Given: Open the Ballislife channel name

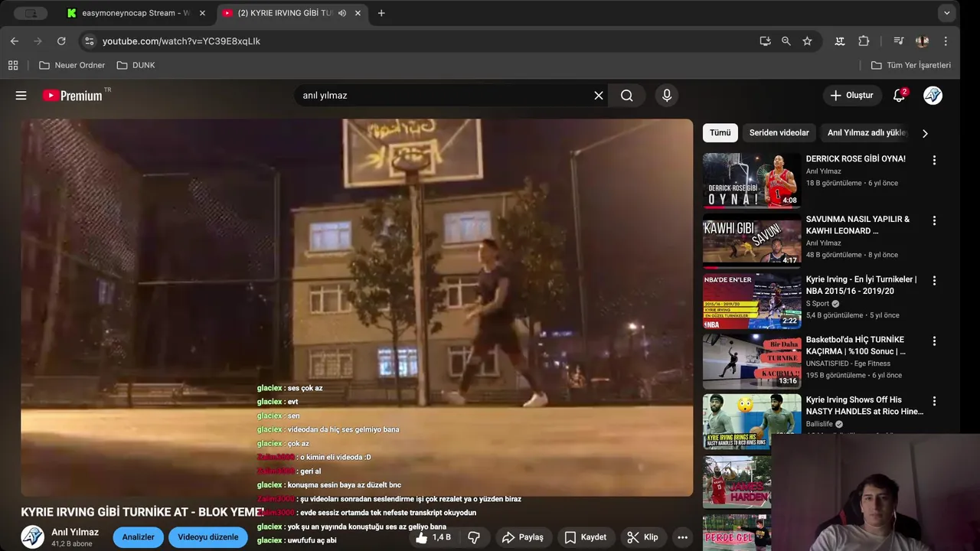Looking at the screenshot, I should [819, 424].
